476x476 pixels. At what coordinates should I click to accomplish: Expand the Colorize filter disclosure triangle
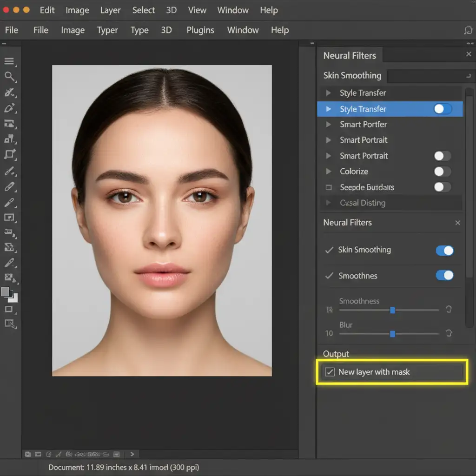(x=329, y=172)
